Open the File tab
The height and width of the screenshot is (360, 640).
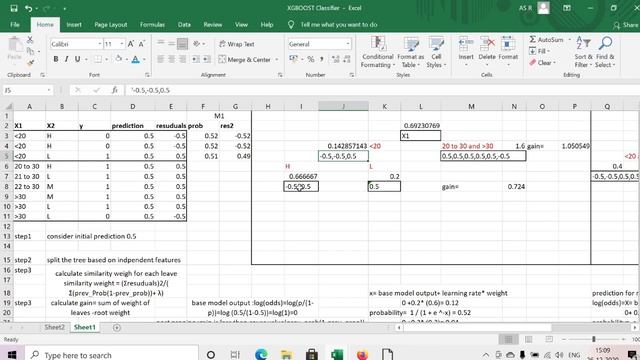[x=15, y=24]
